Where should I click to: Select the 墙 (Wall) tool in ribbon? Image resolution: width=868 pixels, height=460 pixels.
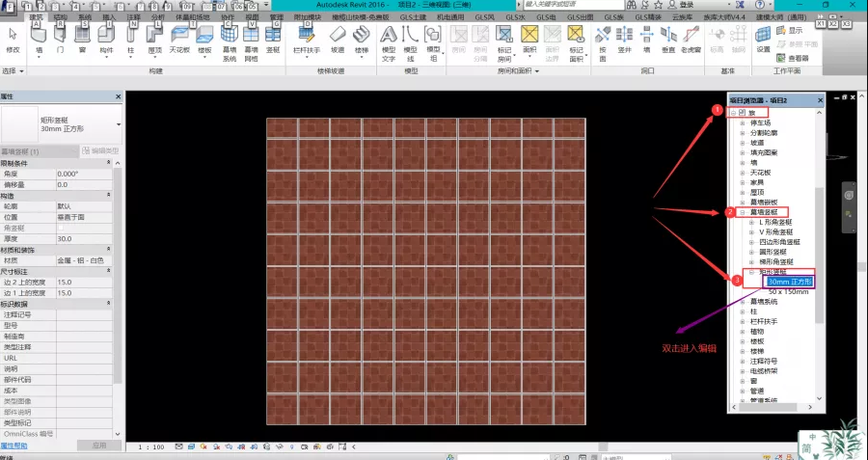click(39, 38)
